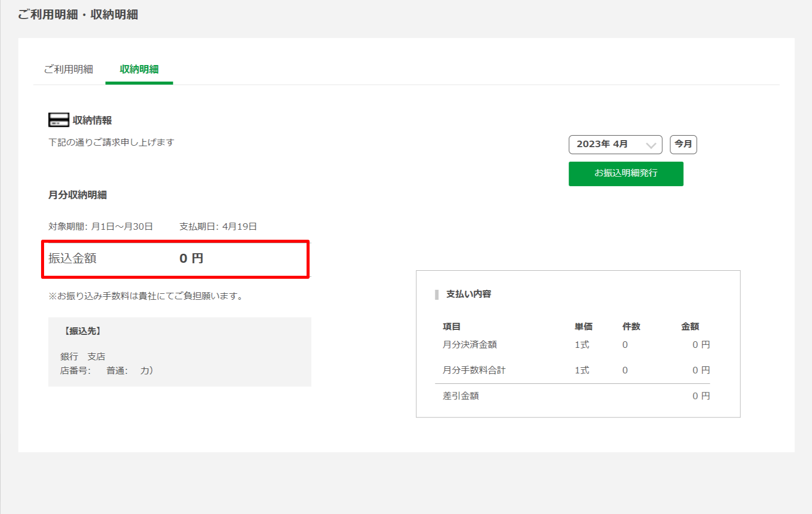This screenshot has width=812, height=514.
Task: Click the 月分手数料合計 row label
Action: click(474, 370)
